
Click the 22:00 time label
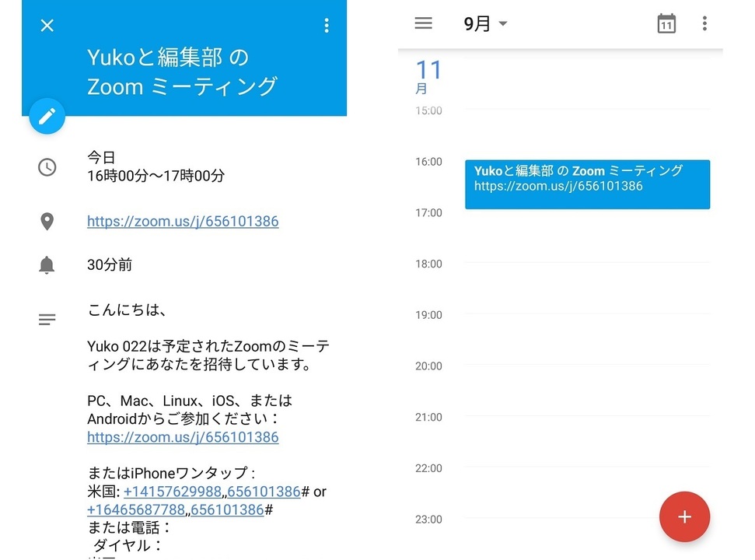pyautogui.click(x=428, y=467)
